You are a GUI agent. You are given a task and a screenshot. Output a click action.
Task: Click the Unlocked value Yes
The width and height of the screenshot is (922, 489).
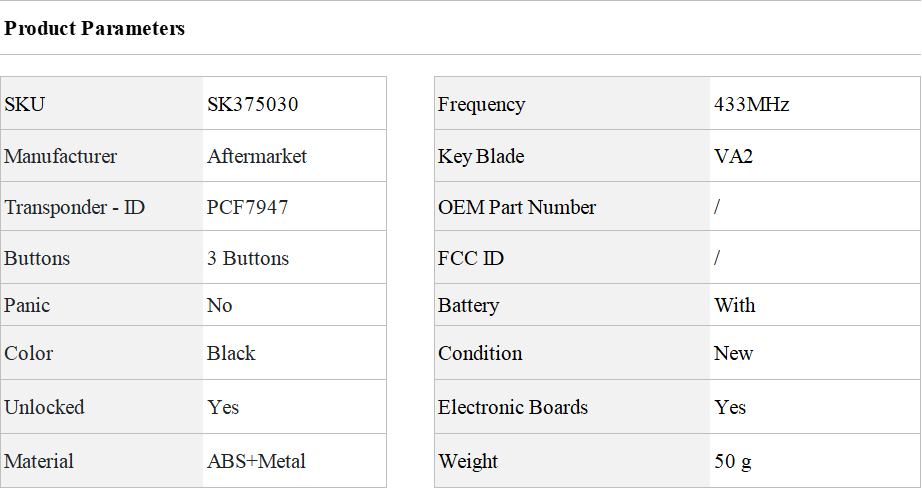(223, 407)
